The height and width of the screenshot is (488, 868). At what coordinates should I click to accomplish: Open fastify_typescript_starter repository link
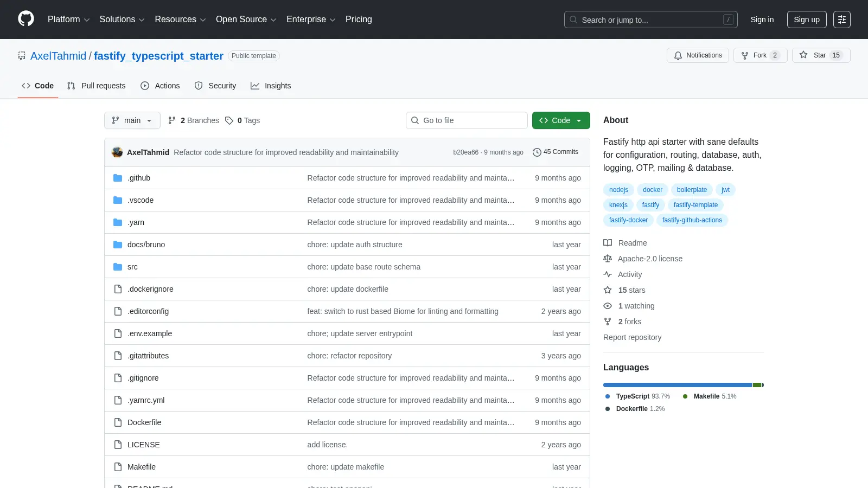click(x=158, y=56)
